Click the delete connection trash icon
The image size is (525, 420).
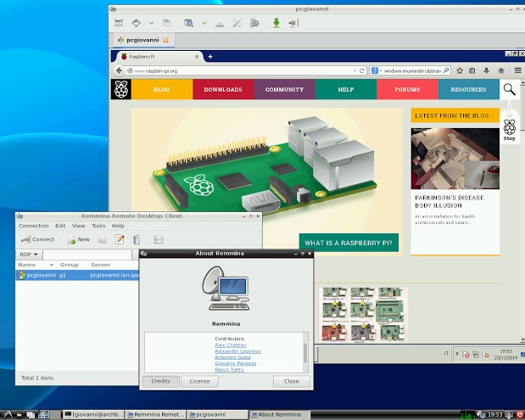[x=137, y=239]
